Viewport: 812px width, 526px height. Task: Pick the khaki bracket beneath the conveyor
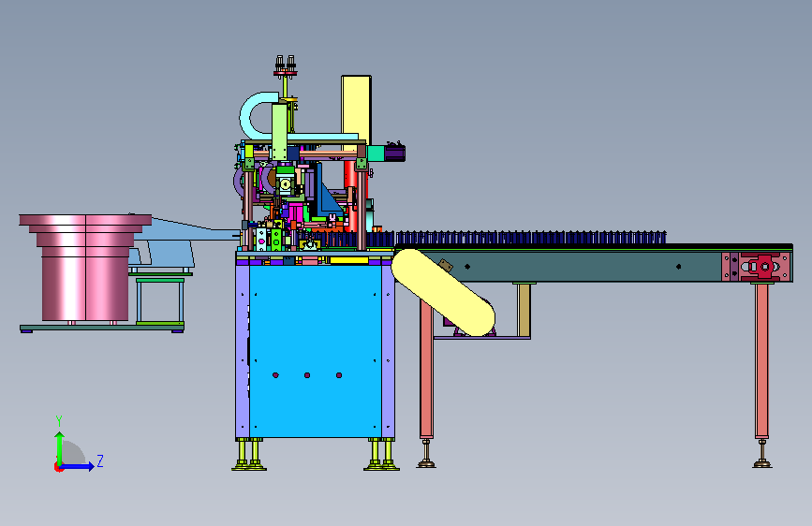(x=524, y=310)
